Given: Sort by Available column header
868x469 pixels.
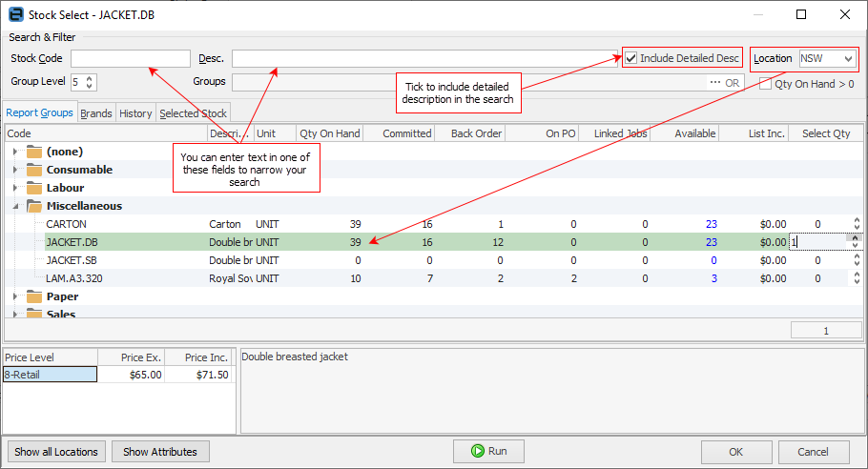Looking at the screenshot, I should [685, 133].
